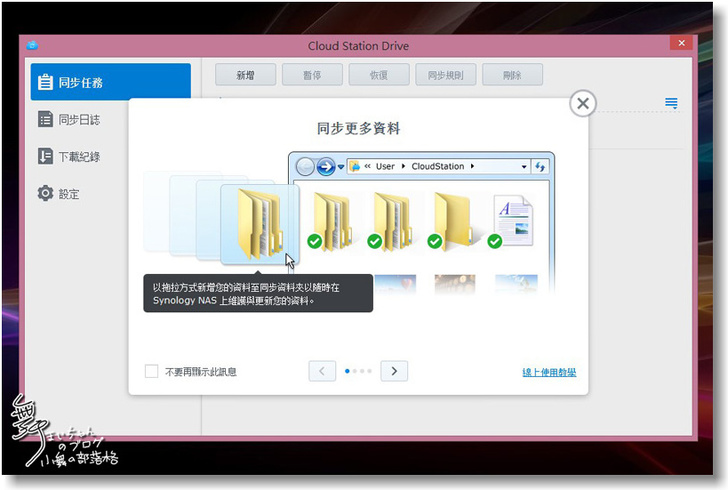Image resolution: width=728 pixels, height=490 pixels.
Task: Go to the previous tutorial page
Action: click(322, 371)
